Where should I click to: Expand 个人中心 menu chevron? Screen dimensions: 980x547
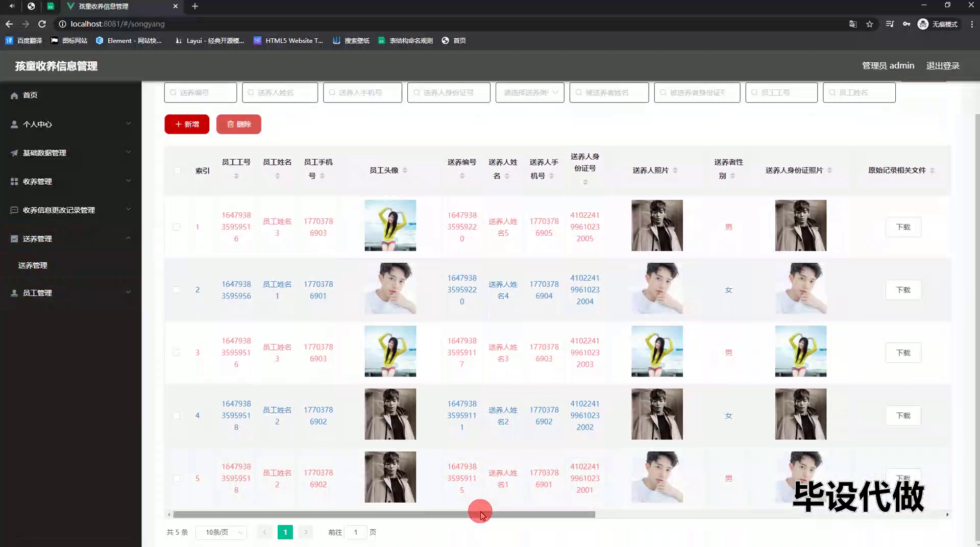tap(128, 123)
